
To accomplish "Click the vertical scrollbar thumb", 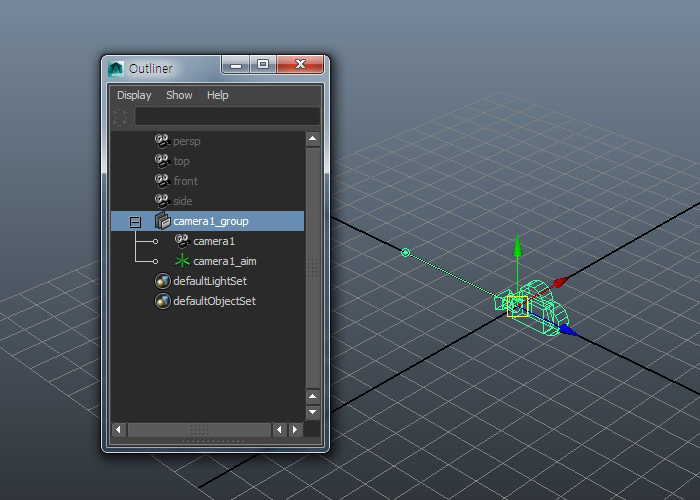I will pos(313,268).
